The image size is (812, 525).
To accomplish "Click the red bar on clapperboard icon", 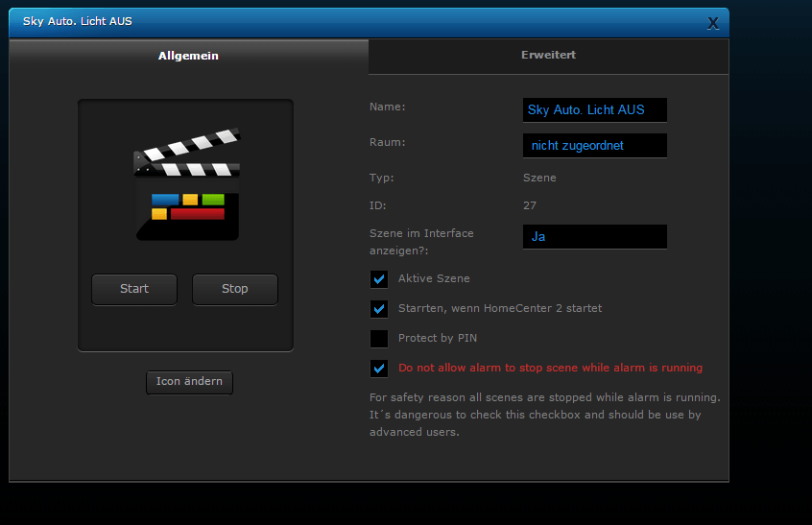I will 197,214.
